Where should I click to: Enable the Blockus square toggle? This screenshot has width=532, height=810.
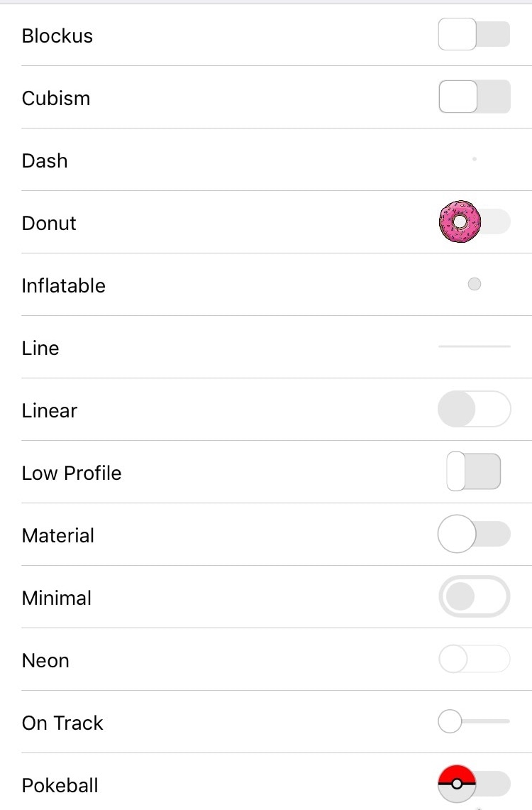tap(475, 34)
